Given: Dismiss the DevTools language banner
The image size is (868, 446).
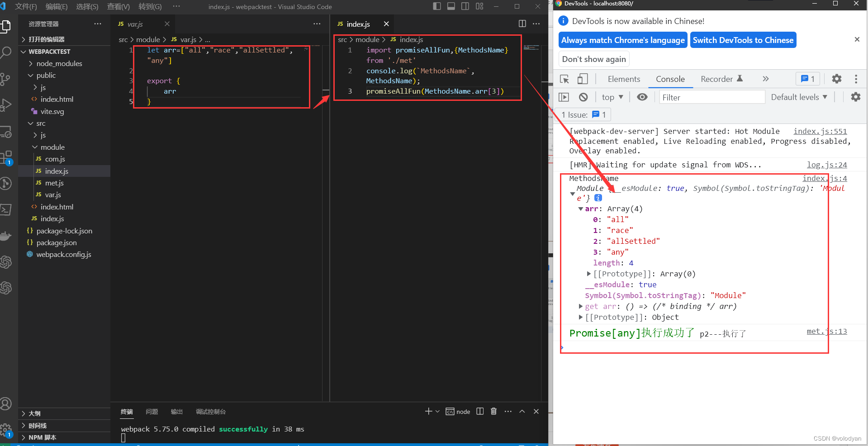Looking at the screenshot, I should tap(857, 39).
